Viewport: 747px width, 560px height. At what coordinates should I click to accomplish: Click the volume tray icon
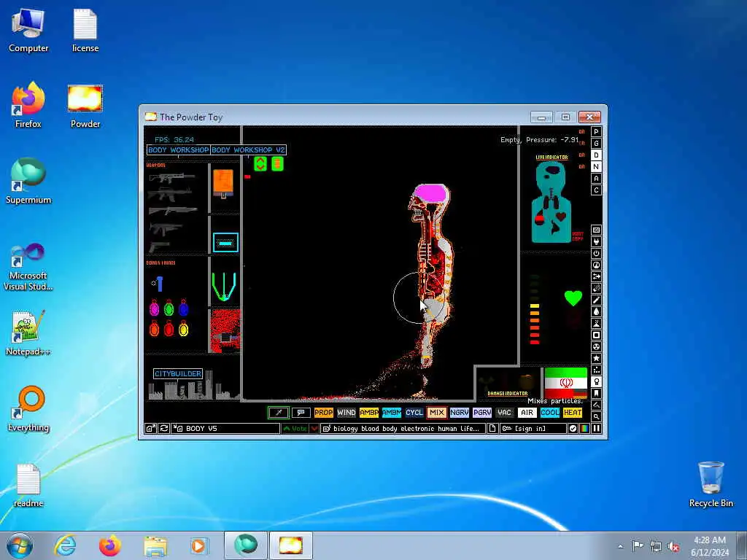[x=673, y=546]
